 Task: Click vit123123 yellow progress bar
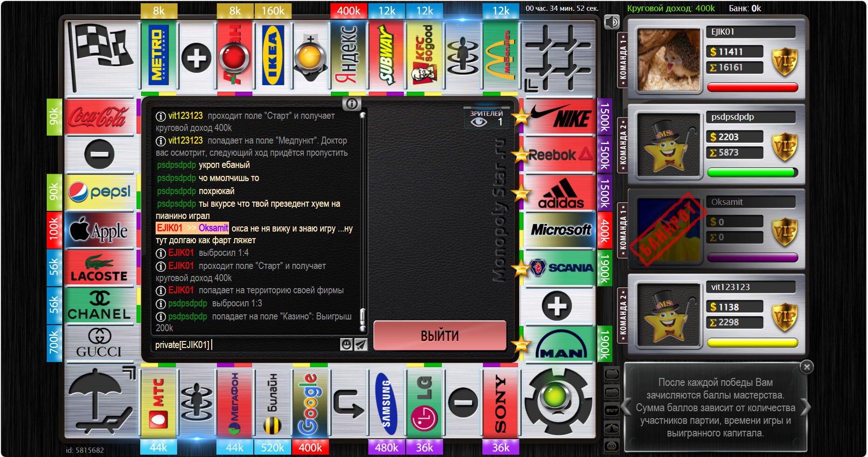click(x=753, y=342)
